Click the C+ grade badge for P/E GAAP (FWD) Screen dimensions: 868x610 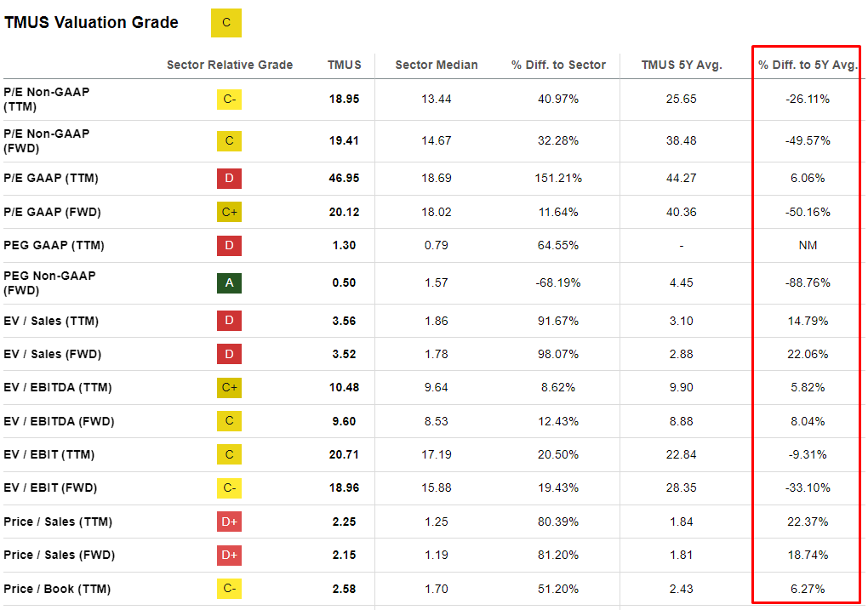pyautogui.click(x=229, y=212)
